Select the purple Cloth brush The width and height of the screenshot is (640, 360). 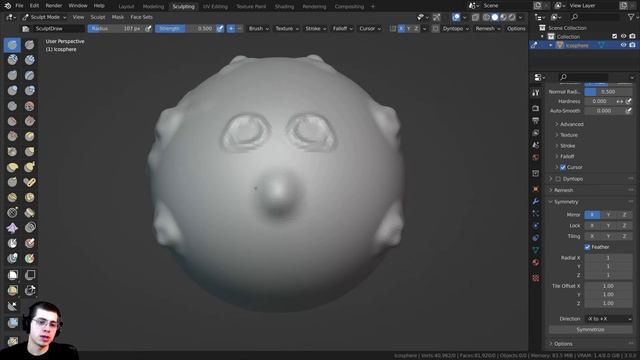pos(12,228)
